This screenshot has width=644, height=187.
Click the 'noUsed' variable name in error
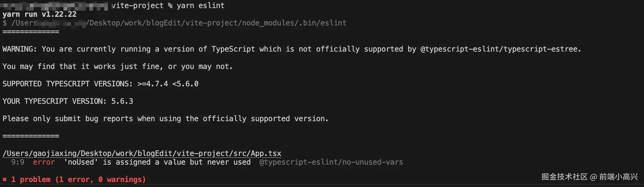click(81, 162)
